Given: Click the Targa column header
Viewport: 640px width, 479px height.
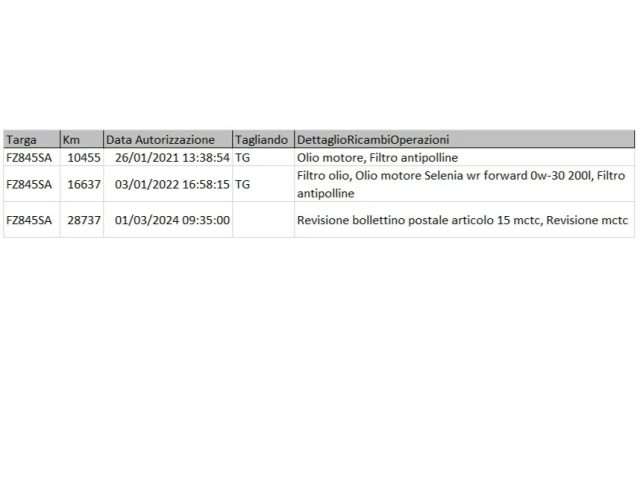Looking at the screenshot, I should (32, 140).
